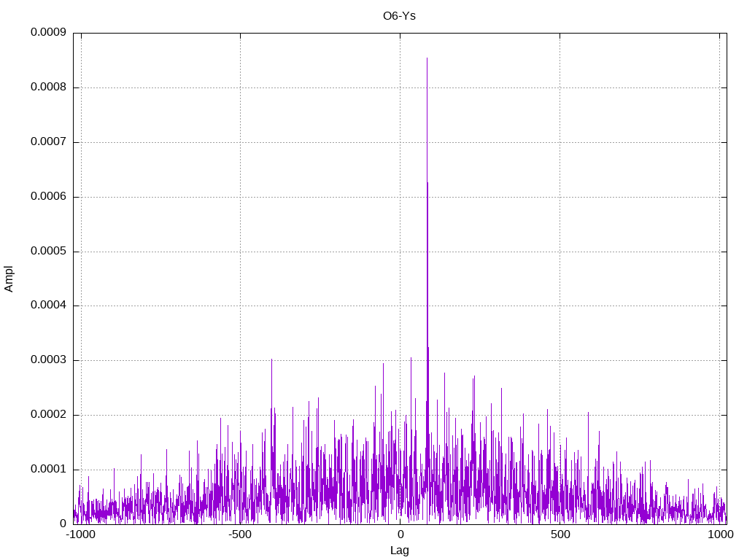Choose the 0.0003 y-axis tick label
Image resolution: width=747 pixels, height=560 pixels.
coord(48,360)
